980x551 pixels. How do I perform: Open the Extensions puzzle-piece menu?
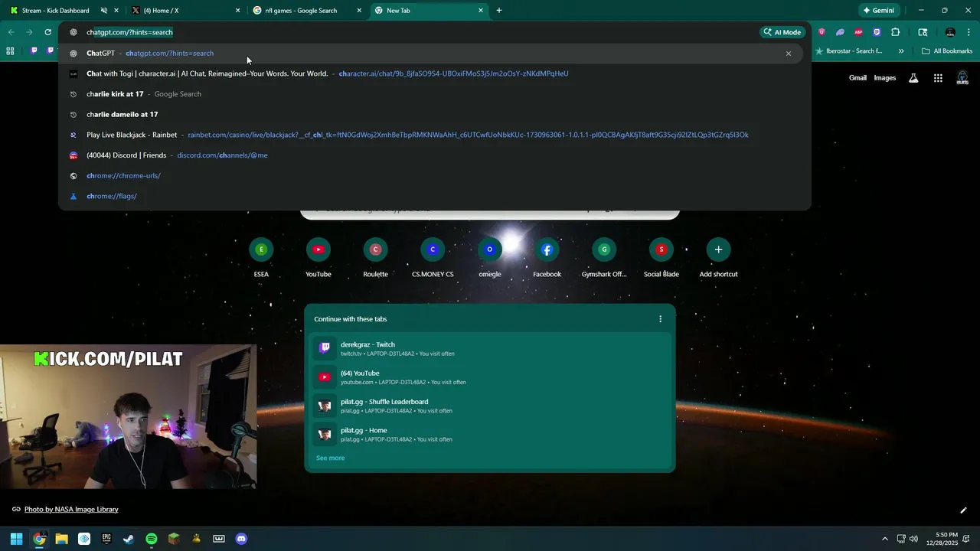pyautogui.click(x=895, y=32)
